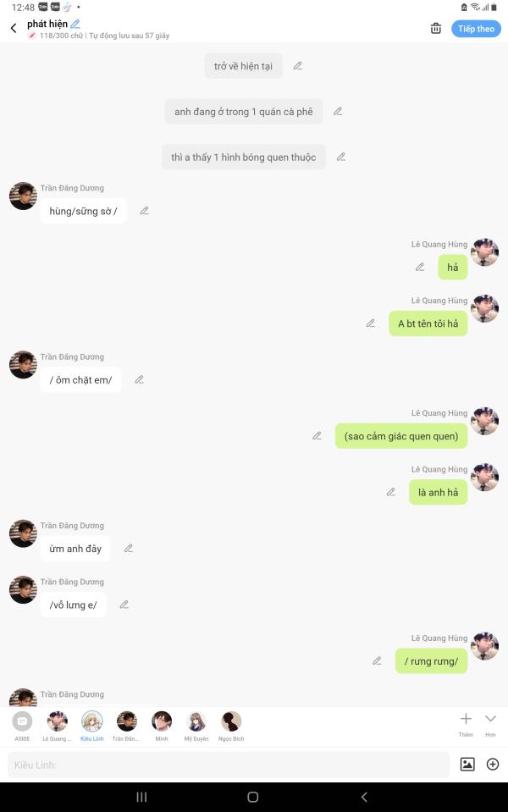Edit the 'hùng/sững sờ /' message
This screenshot has width=508, height=812.
pyautogui.click(x=145, y=211)
